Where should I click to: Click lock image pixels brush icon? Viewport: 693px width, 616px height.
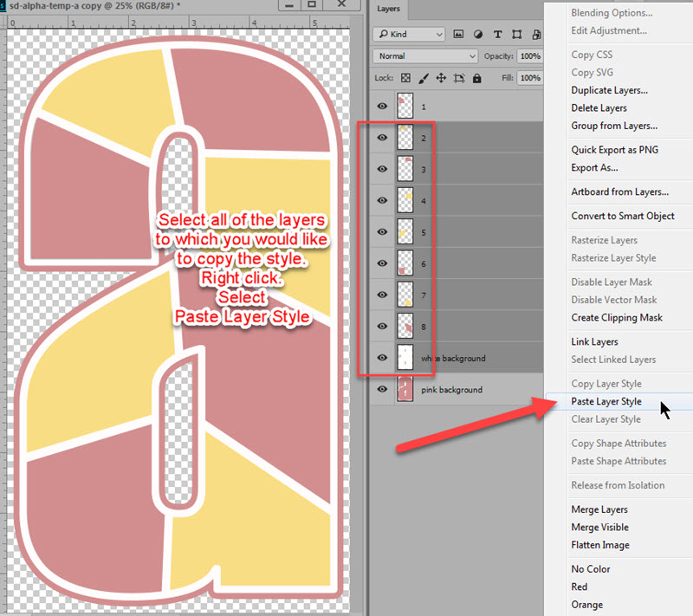coord(424,78)
